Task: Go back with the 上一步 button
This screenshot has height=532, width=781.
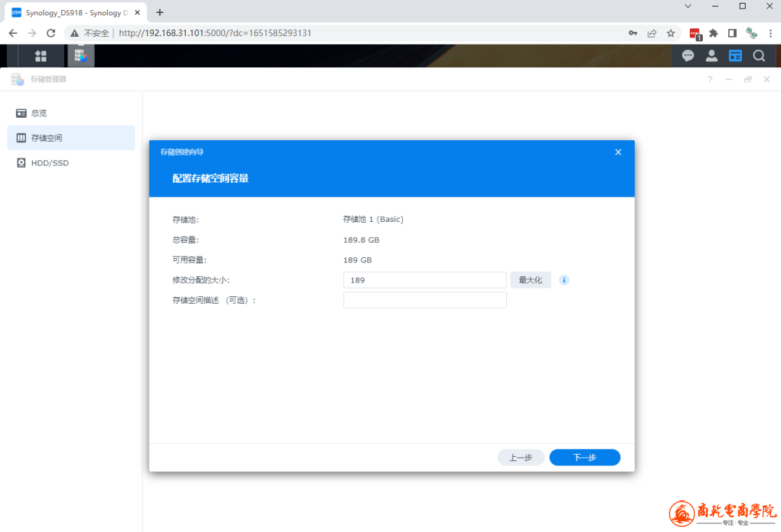Action: [521, 458]
